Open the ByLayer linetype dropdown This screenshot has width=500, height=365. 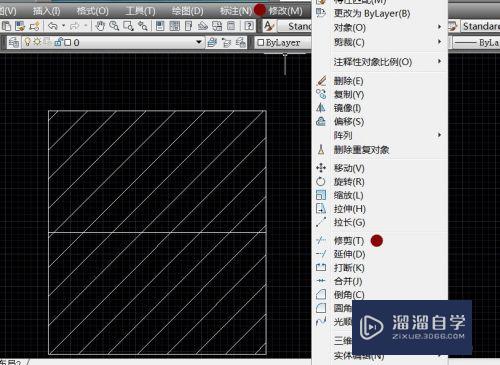point(476,43)
